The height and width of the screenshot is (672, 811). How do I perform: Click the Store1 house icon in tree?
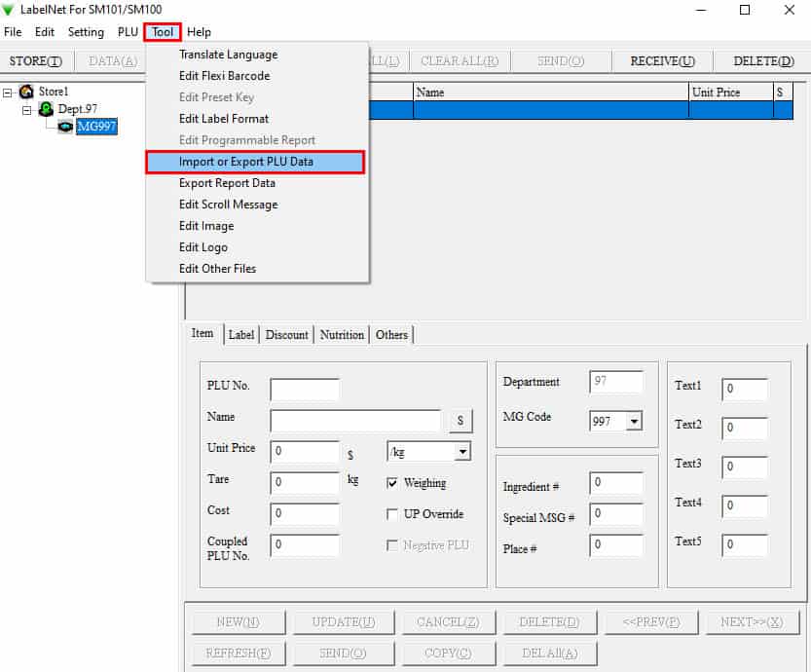pyautogui.click(x=26, y=93)
